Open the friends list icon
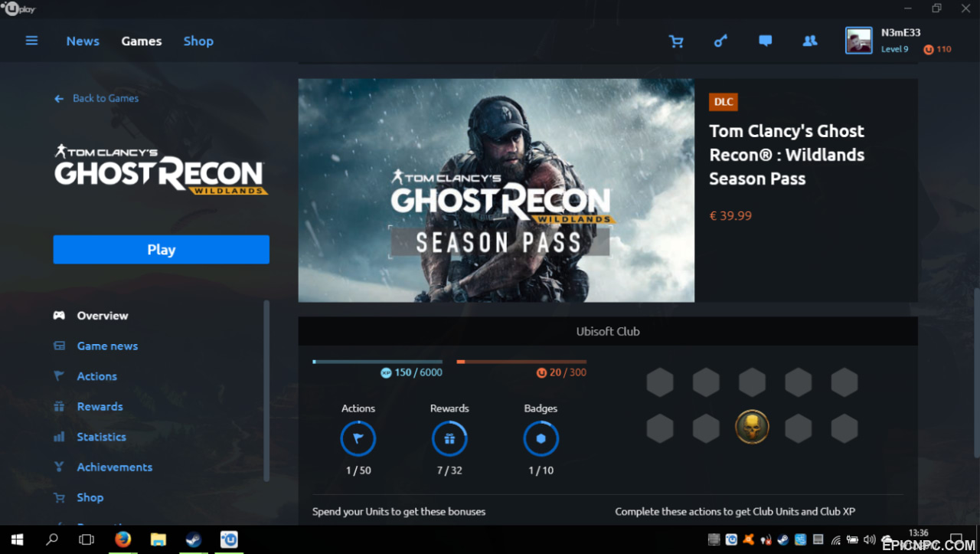The width and height of the screenshot is (980, 554). tap(810, 41)
